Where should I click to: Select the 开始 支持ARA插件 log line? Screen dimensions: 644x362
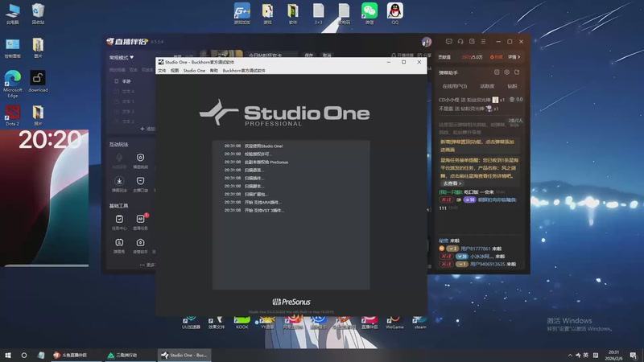coord(263,202)
